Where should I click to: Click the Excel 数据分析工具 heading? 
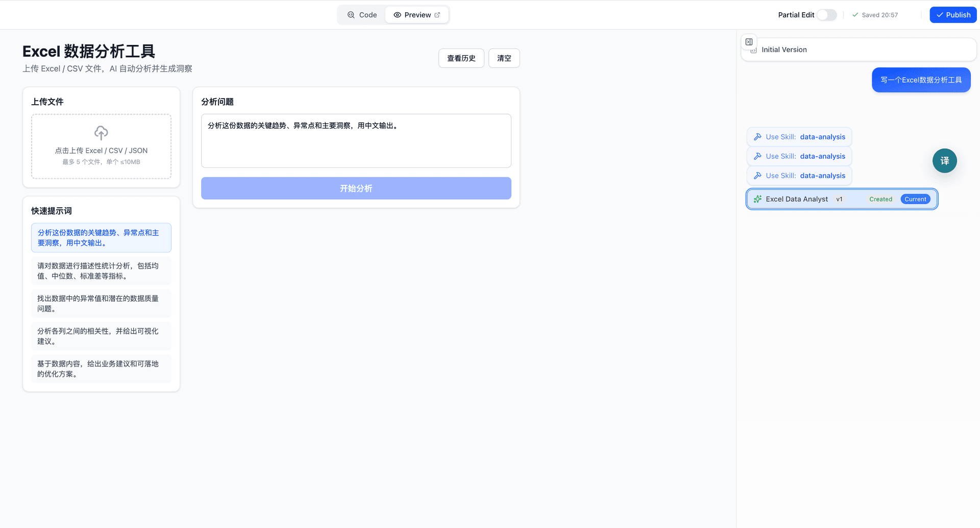[89, 51]
